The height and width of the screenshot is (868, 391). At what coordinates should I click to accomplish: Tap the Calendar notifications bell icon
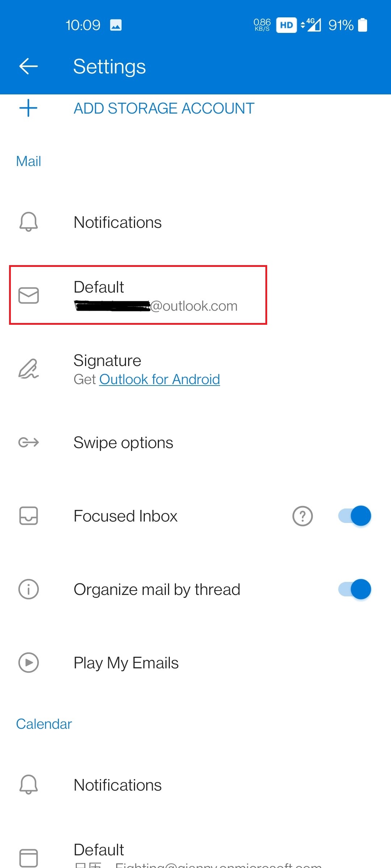coord(28,785)
